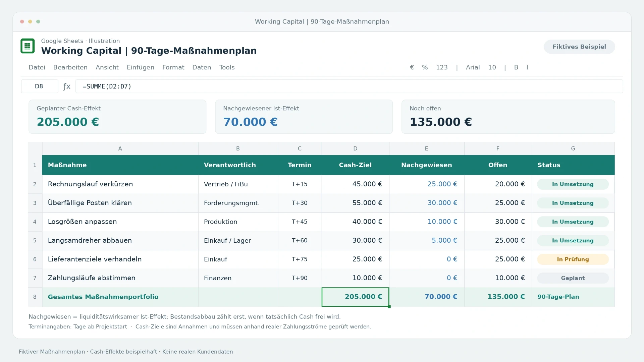Select column B header

238,148
